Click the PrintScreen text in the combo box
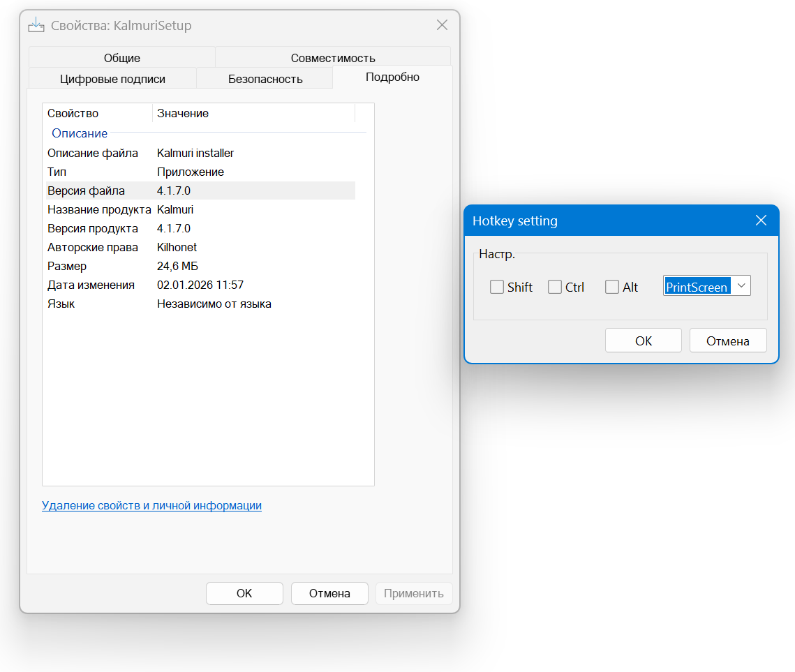The width and height of the screenshot is (795, 672). point(697,287)
